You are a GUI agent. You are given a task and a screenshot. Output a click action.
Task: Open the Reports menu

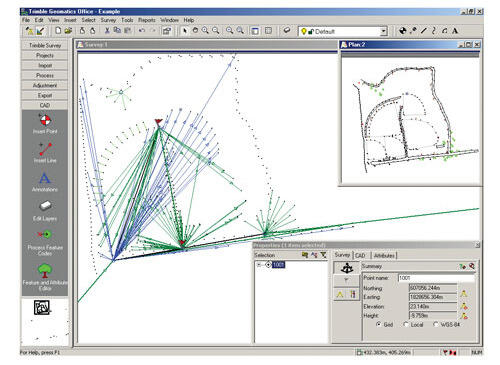(x=146, y=20)
